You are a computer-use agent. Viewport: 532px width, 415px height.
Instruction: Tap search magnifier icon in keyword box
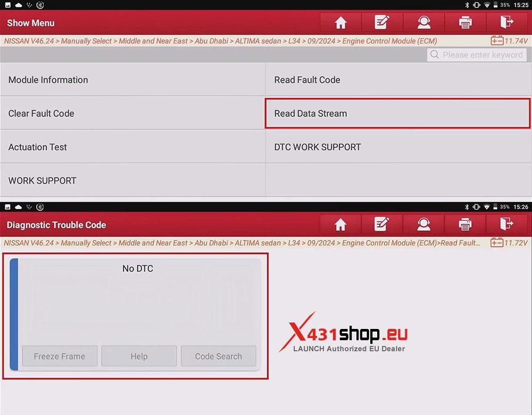click(x=435, y=55)
